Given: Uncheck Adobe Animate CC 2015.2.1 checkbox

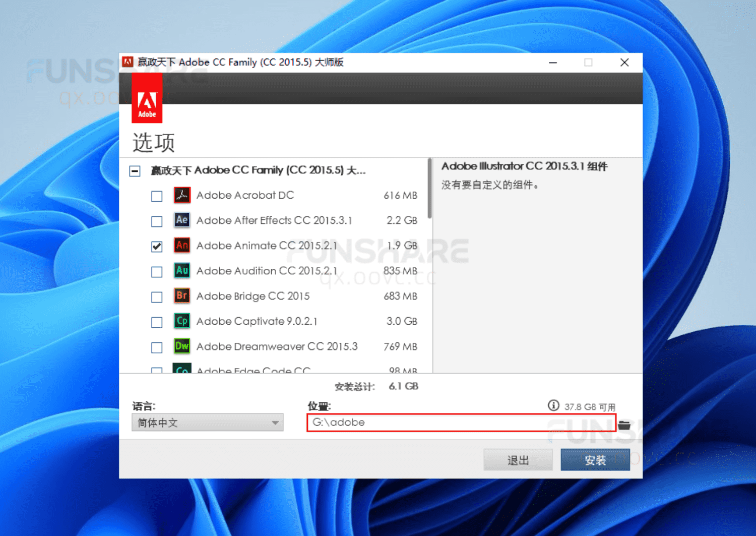Looking at the screenshot, I should (157, 247).
